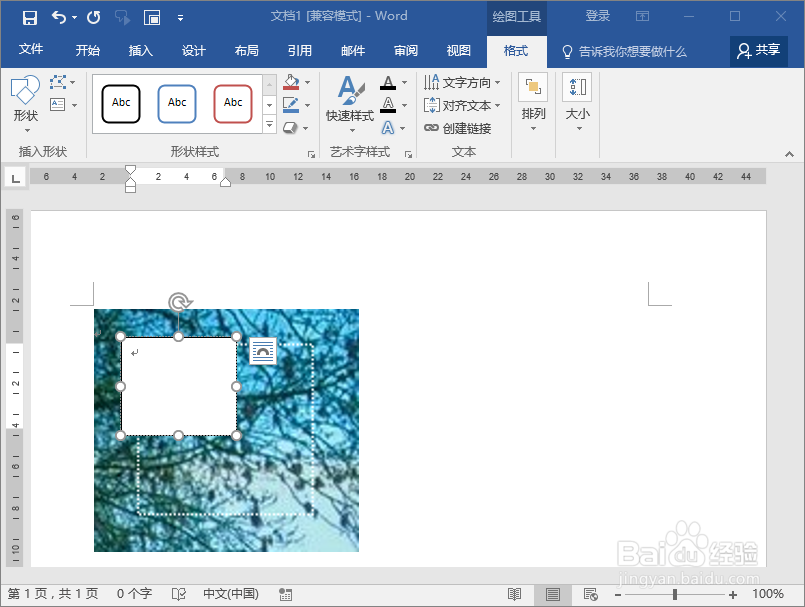Check spelling via the proofing status icon
The image size is (805, 607).
pyautogui.click(x=178, y=593)
